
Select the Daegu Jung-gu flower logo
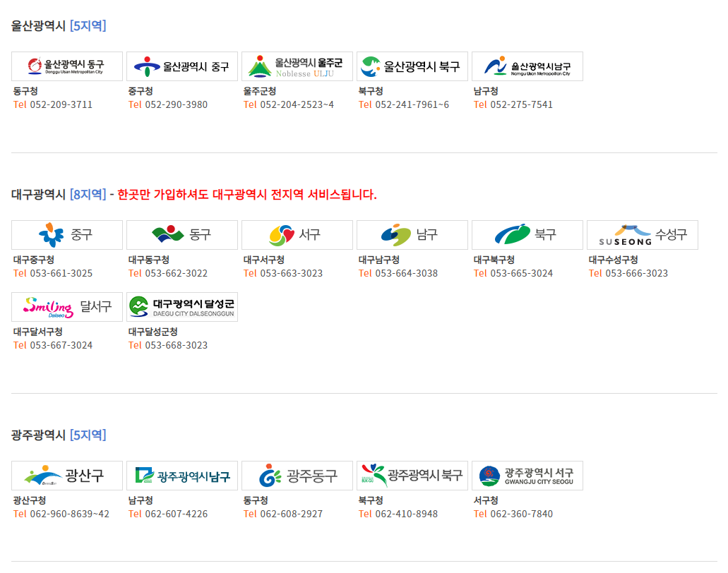66,235
